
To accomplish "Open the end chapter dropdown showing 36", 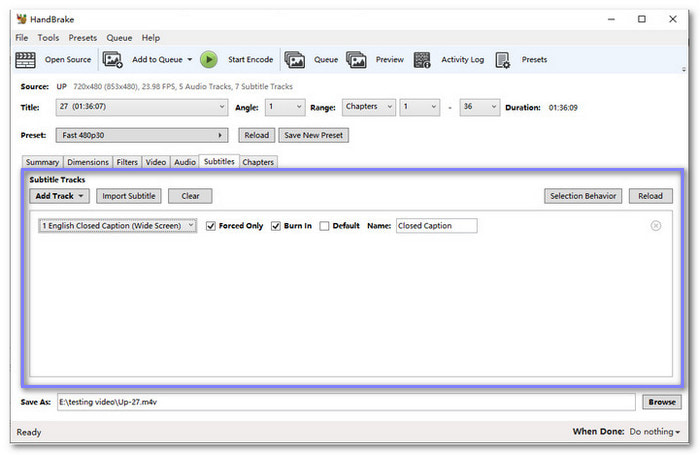I will [x=480, y=107].
